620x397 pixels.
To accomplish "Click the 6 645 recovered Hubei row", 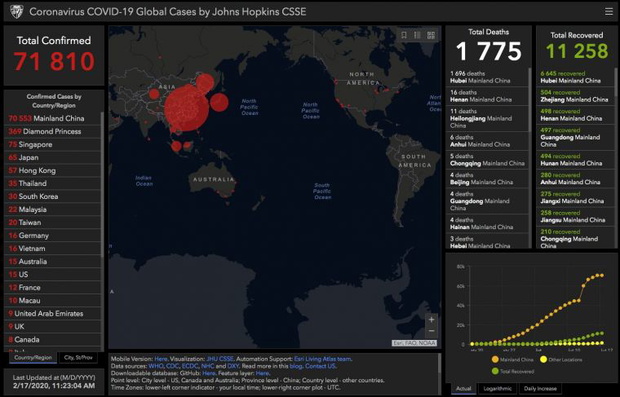I will 575,77.
